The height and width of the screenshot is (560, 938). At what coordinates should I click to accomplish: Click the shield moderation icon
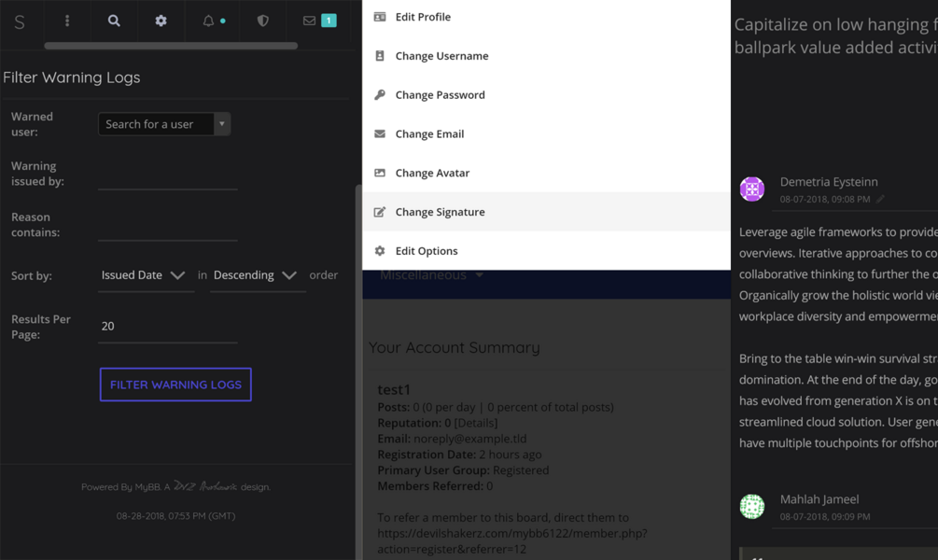pos(262,21)
